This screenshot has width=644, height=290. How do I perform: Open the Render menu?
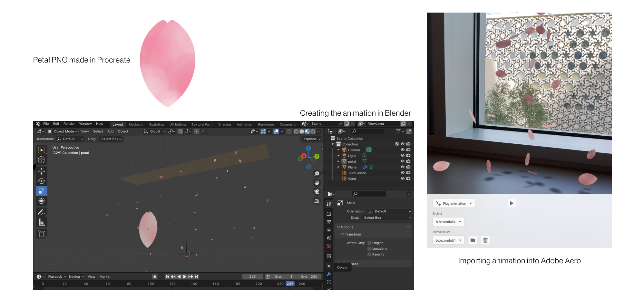tap(69, 124)
